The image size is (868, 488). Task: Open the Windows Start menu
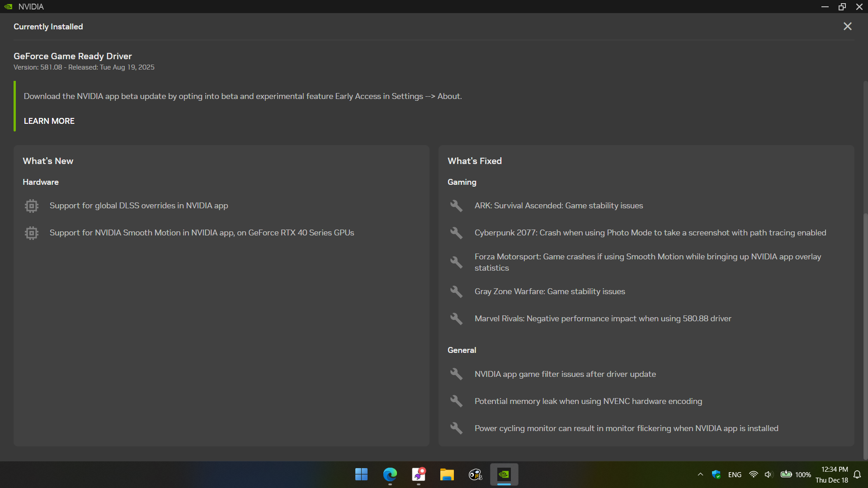361,474
